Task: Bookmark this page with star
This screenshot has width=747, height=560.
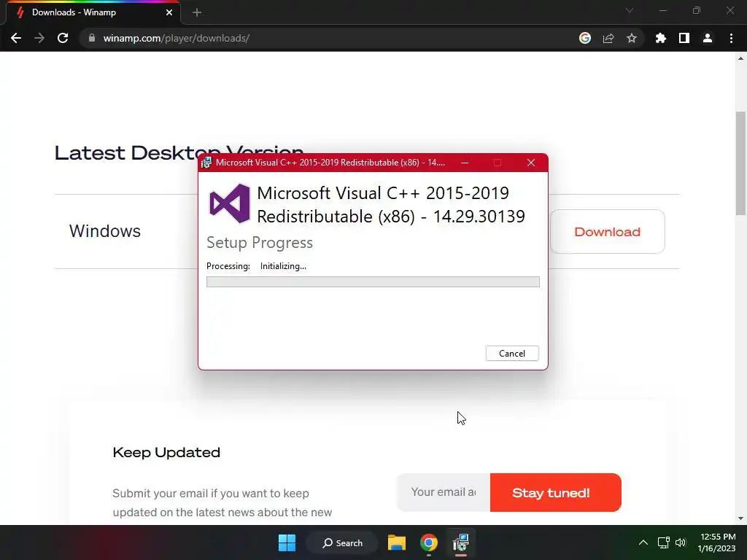Action: (x=632, y=38)
